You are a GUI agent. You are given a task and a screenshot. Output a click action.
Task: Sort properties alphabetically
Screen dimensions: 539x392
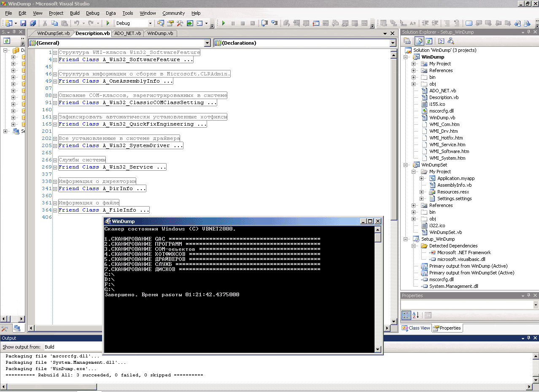415,315
